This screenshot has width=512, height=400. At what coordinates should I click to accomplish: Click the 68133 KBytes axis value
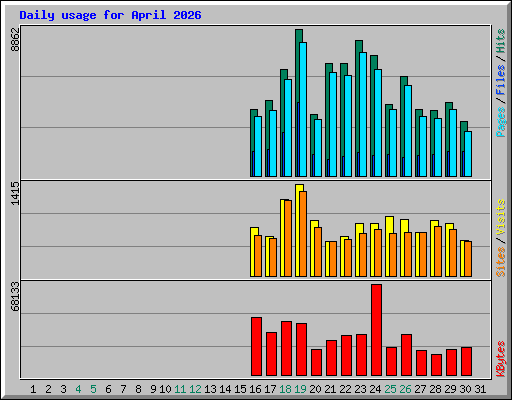click(x=15, y=296)
